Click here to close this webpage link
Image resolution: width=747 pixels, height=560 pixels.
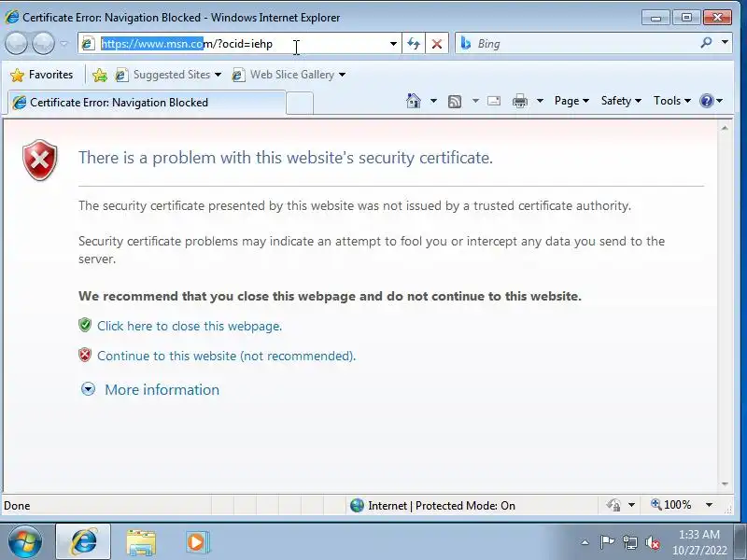pyautogui.click(x=190, y=326)
